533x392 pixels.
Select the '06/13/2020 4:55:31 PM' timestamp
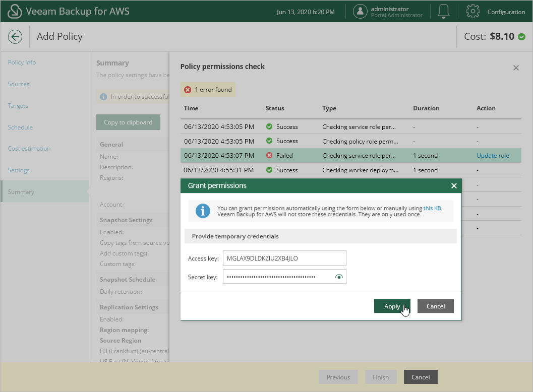(218, 170)
